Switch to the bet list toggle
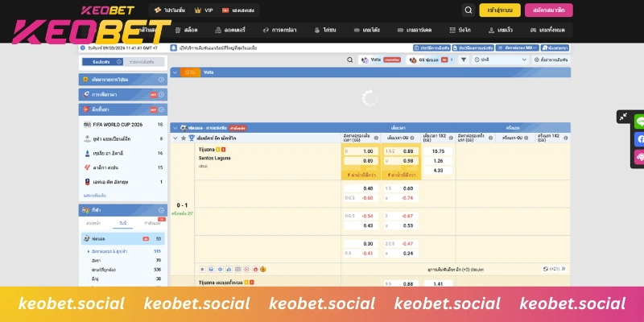The height and width of the screenshot is (322, 644). [144, 62]
